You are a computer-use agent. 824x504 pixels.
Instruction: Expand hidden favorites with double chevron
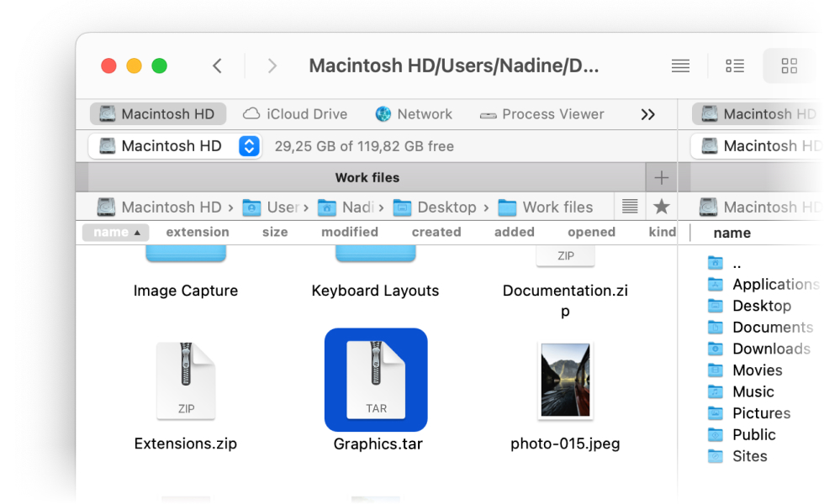tap(647, 114)
